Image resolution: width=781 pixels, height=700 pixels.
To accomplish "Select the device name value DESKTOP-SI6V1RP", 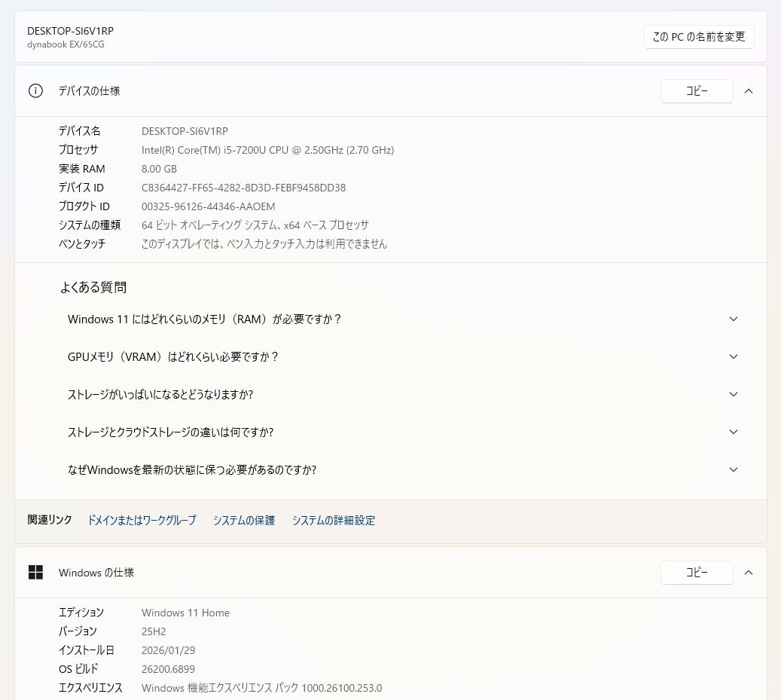I will pos(185,131).
